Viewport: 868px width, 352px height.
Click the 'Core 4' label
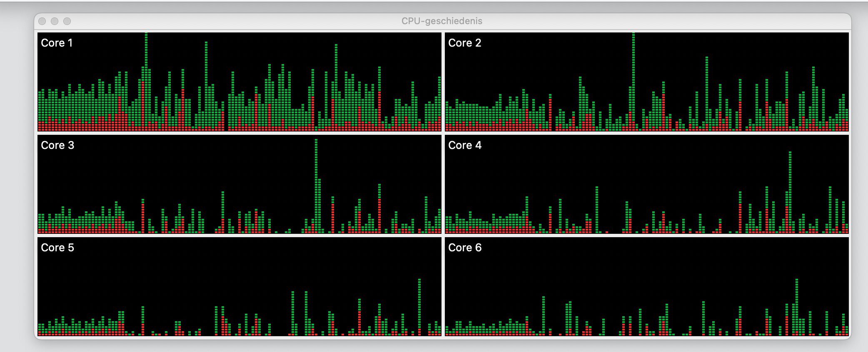465,145
